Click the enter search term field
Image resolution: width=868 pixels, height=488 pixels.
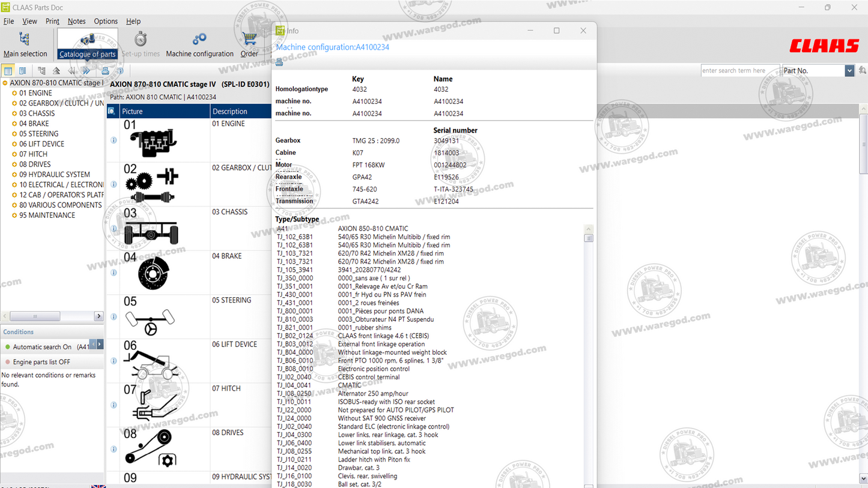coord(739,71)
